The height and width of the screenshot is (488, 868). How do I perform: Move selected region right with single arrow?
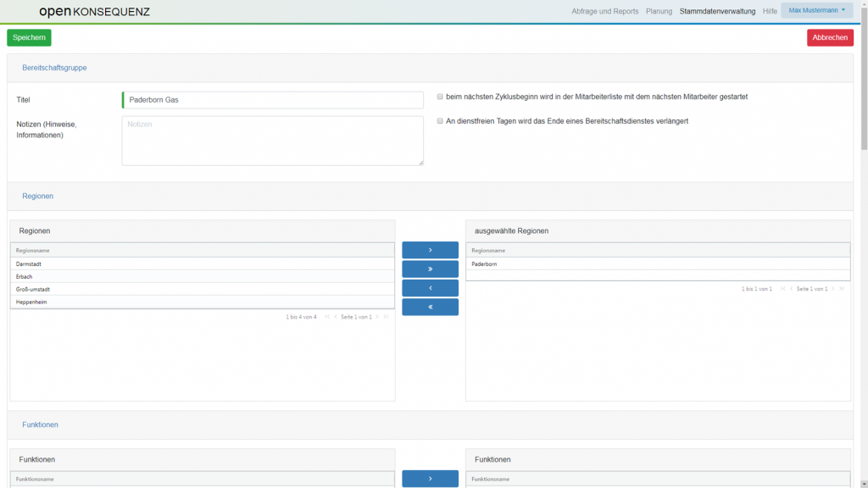point(430,250)
